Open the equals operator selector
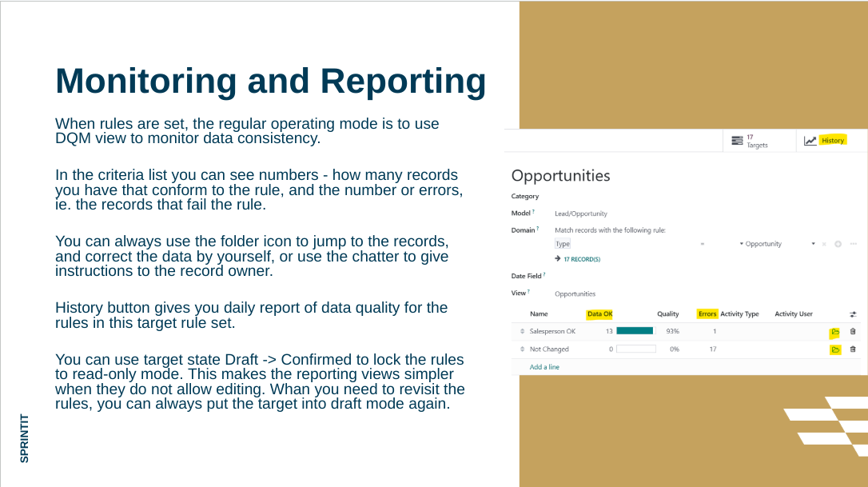 click(x=702, y=244)
